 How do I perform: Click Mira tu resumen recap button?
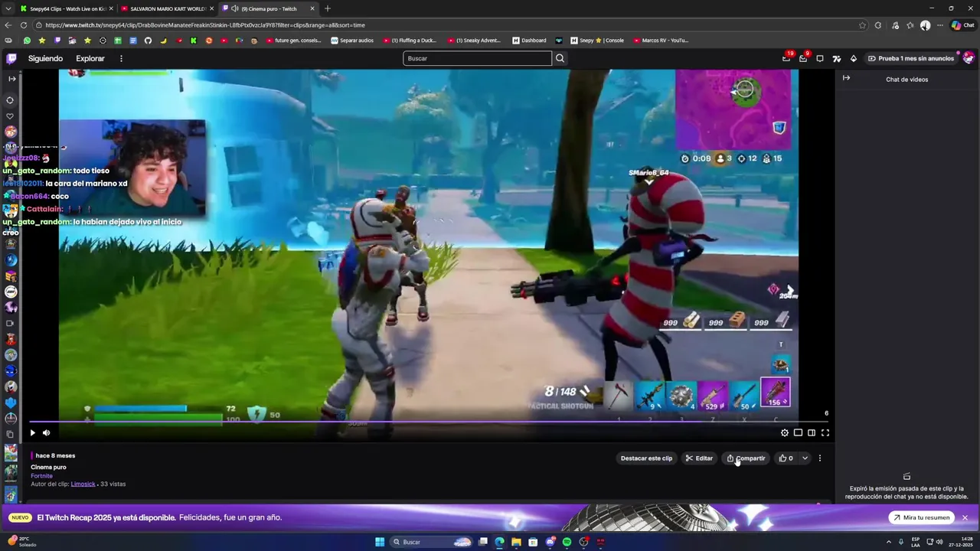(x=921, y=517)
